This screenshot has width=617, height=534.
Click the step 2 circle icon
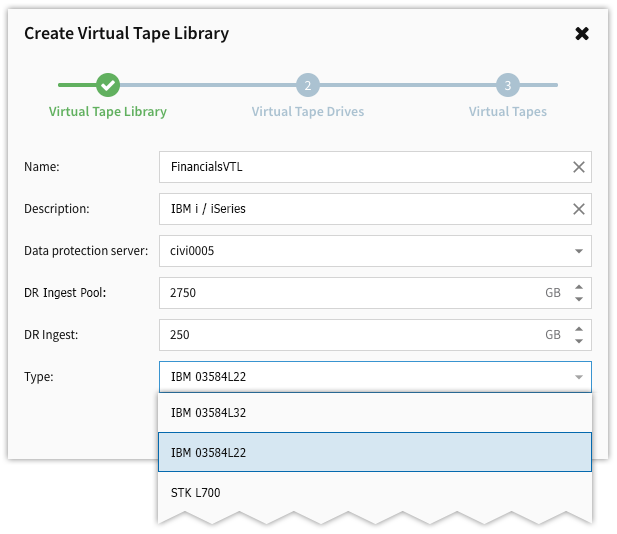click(x=308, y=85)
